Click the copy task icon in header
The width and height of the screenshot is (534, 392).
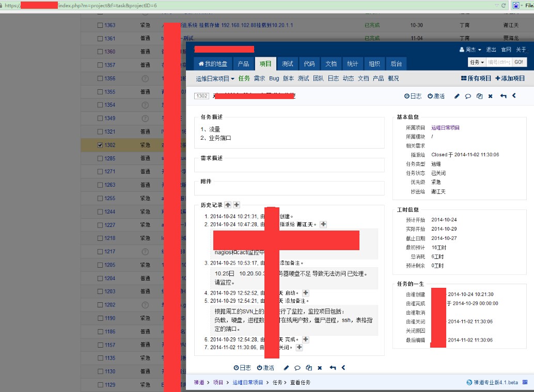coord(479,96)
